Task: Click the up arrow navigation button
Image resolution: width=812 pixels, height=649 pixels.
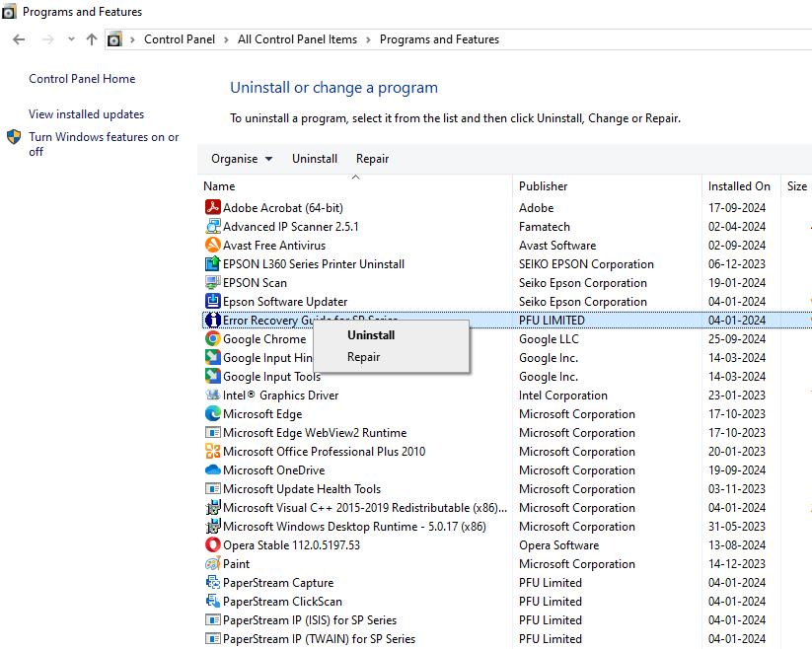Action: point(92,39)
